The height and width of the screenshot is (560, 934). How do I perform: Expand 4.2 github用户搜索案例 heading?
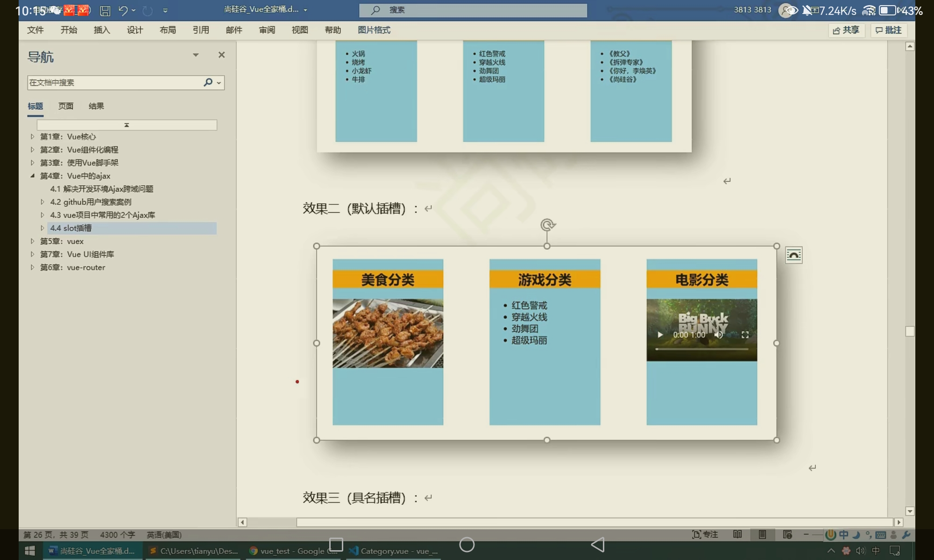click(42, 202)
